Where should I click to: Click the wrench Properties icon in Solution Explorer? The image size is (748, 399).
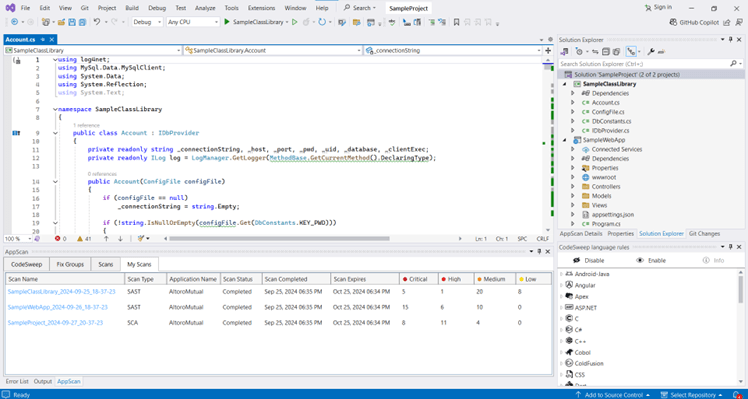coord(651,52)
